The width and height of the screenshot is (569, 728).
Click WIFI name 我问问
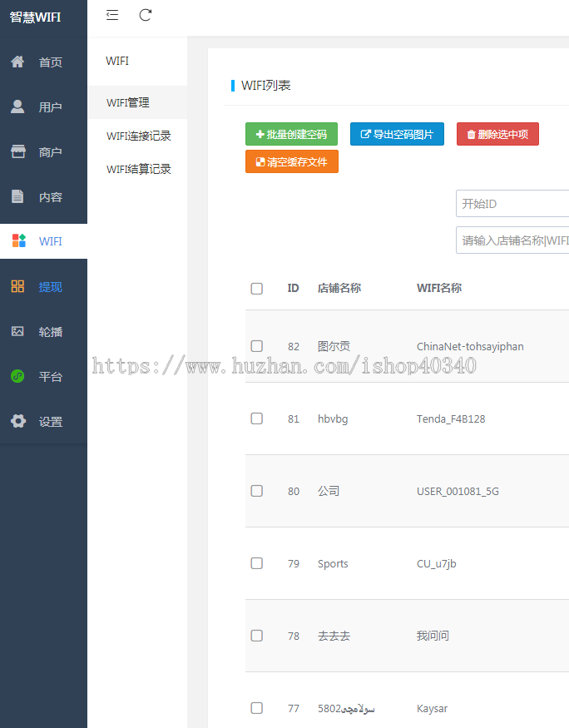tap(433, 636)
